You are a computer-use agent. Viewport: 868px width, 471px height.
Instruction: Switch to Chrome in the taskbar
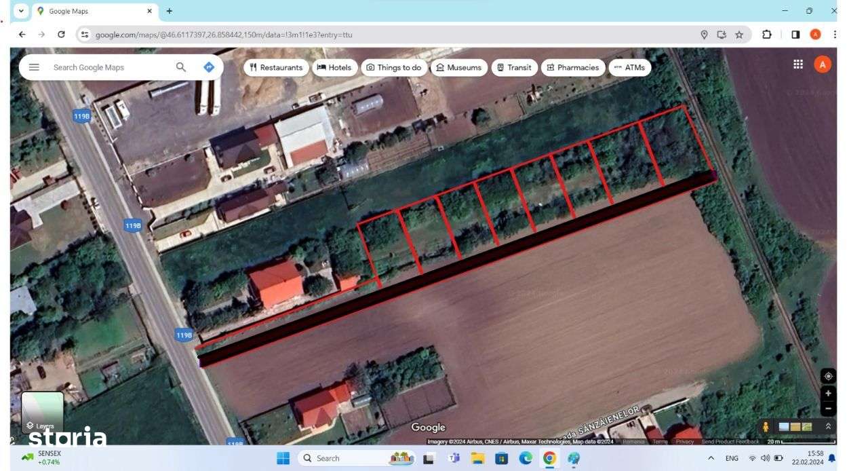click(550, 458)
